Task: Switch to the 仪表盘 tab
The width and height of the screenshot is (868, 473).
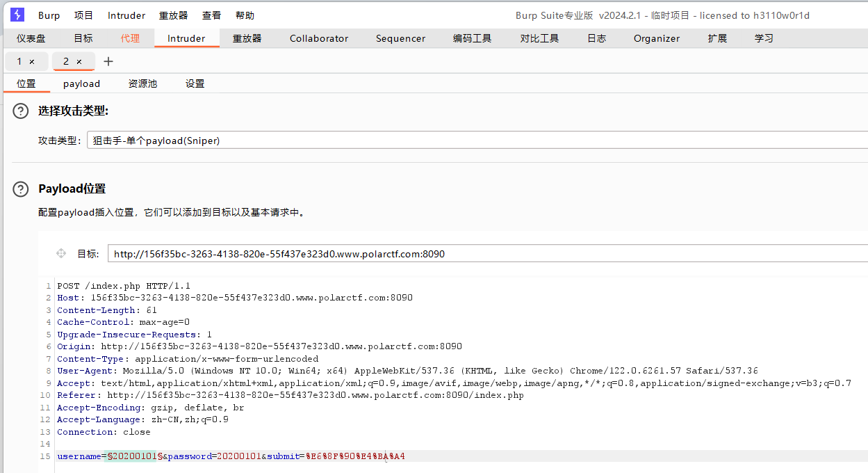Action: pyautogui.click(x=31, y=38)
